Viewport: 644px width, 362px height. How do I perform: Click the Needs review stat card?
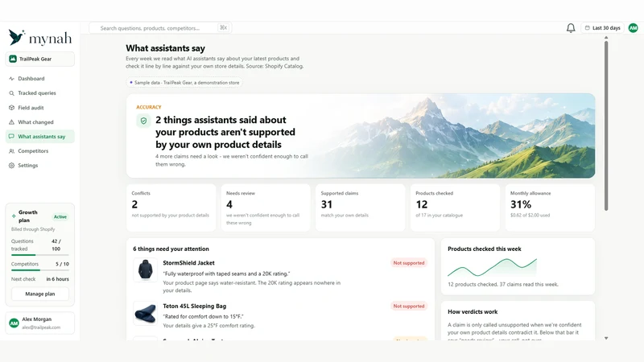point(266,208)
